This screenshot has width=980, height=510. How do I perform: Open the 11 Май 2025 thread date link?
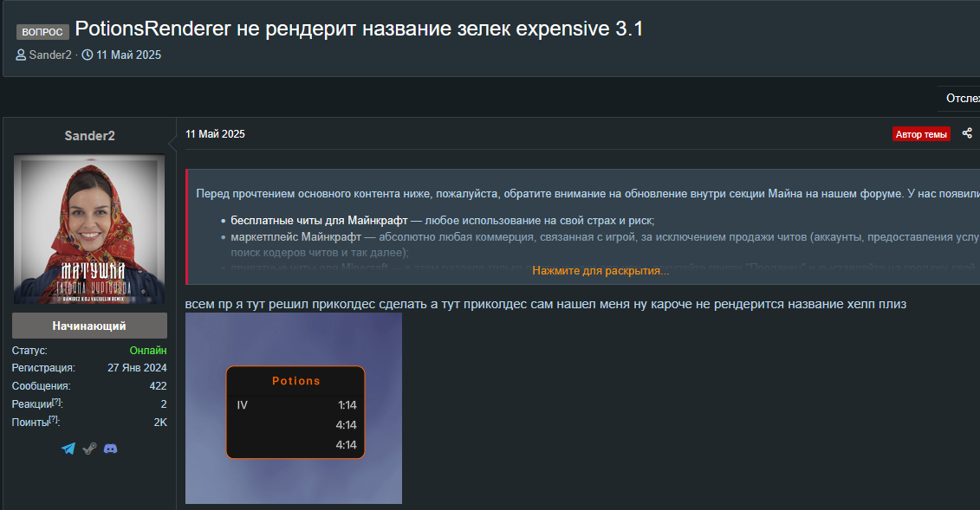click(x=128, y=55)
